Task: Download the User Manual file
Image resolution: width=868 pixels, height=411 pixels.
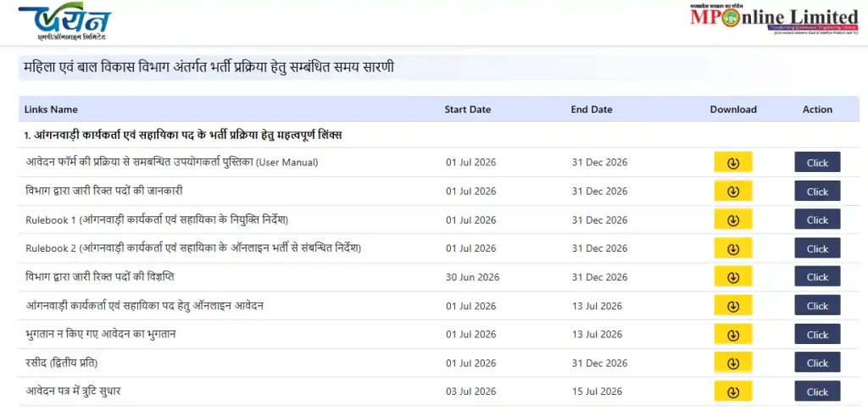Action: (733, 163)
